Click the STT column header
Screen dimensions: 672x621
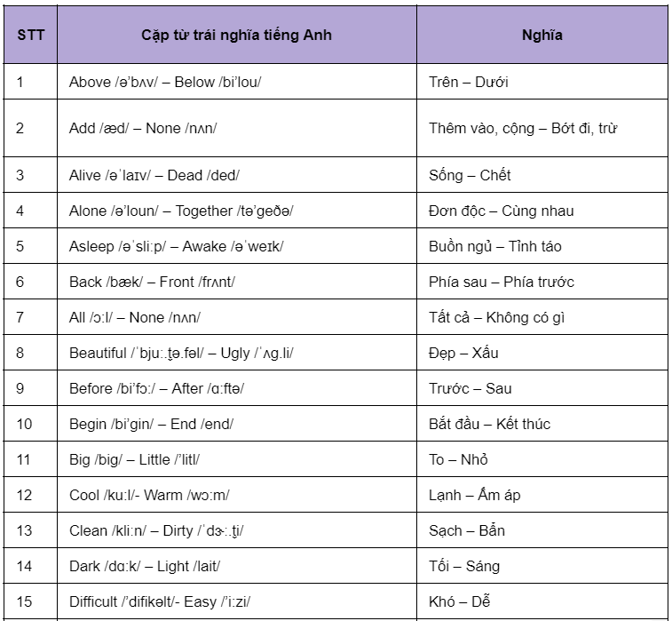tap(30, 36)
